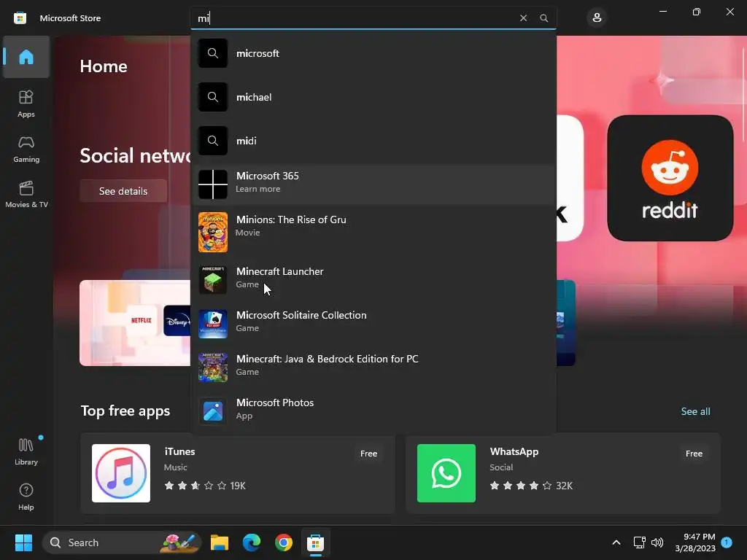
Task: Click the taskbar Search box
Action: pyautogui.click(x=122, y=542)
